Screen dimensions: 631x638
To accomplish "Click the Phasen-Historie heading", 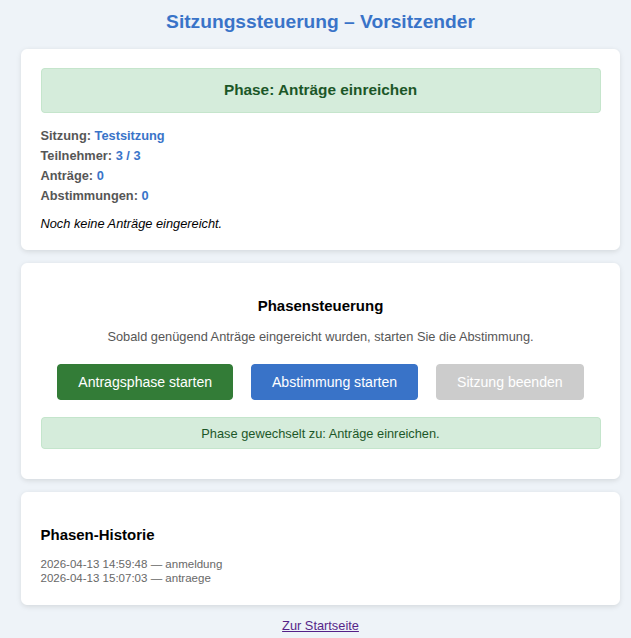I will tap(97, 535).
